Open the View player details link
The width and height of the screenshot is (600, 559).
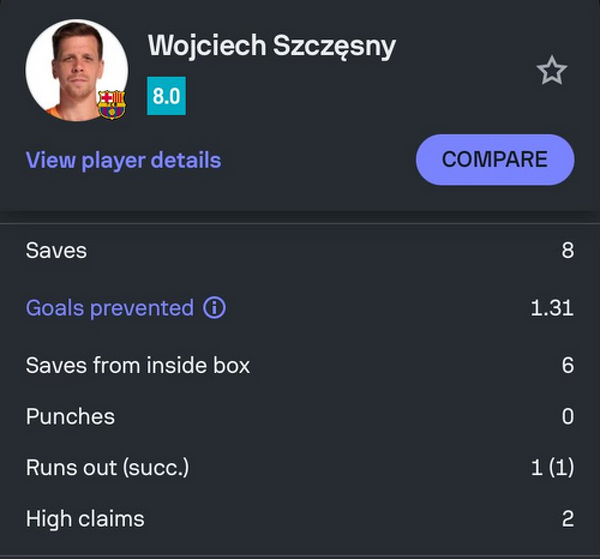(x=123, y=160)
